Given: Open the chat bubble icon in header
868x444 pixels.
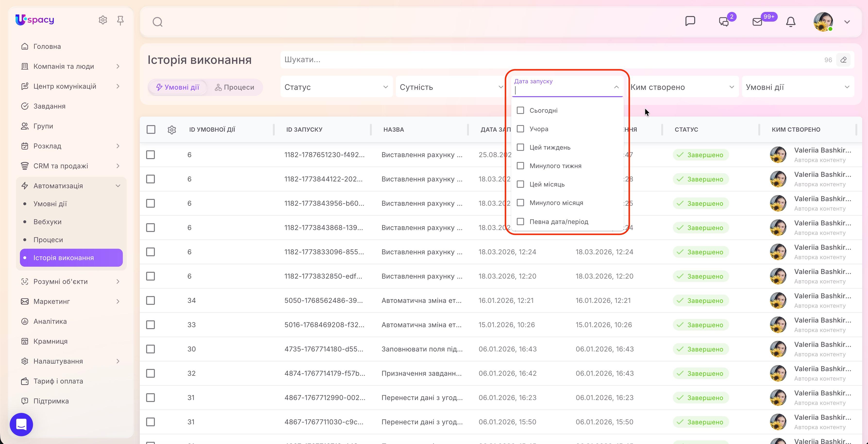Looking at the screenshot, I should coord(690,21).
